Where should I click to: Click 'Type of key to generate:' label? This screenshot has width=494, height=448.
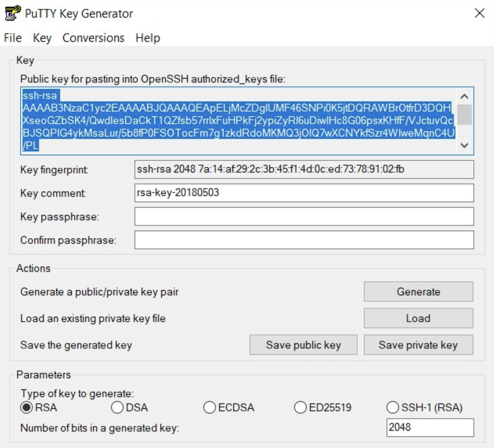[77, 393]
